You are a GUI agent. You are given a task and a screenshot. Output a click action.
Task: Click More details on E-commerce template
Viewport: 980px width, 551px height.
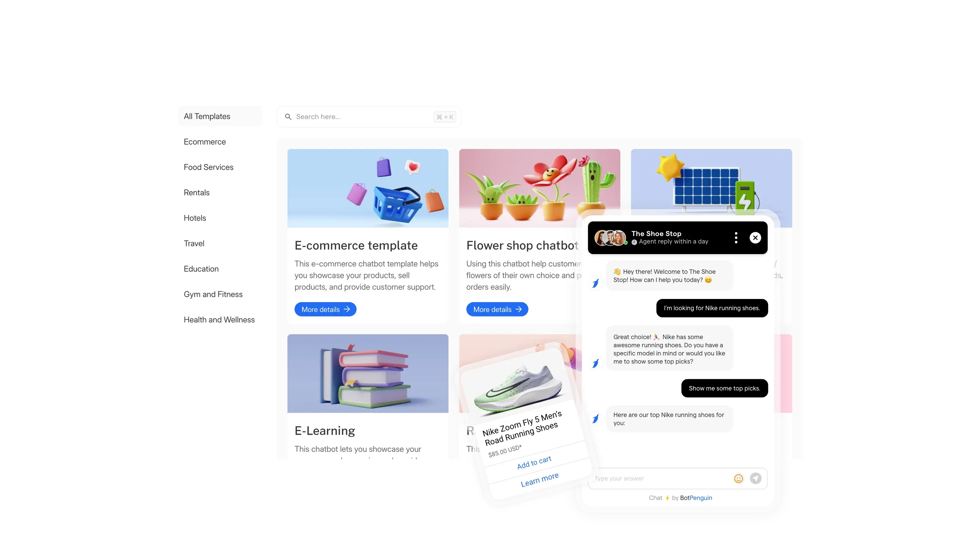pos(325,309)
